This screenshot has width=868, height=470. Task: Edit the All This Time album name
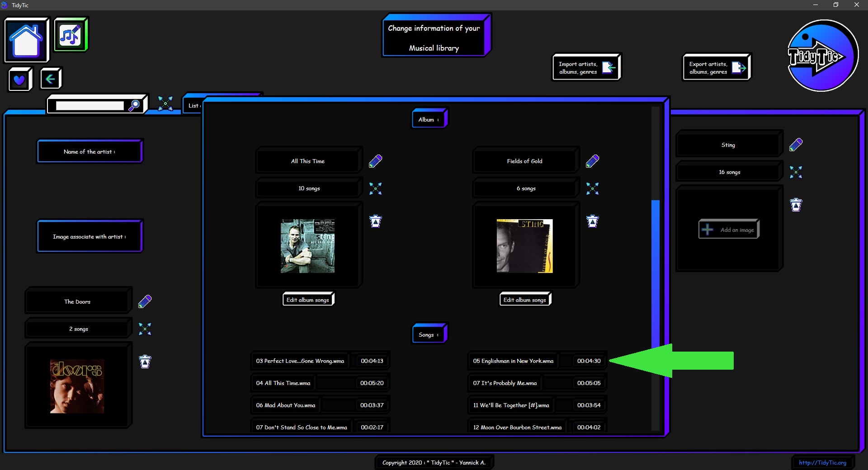[375, 161]
